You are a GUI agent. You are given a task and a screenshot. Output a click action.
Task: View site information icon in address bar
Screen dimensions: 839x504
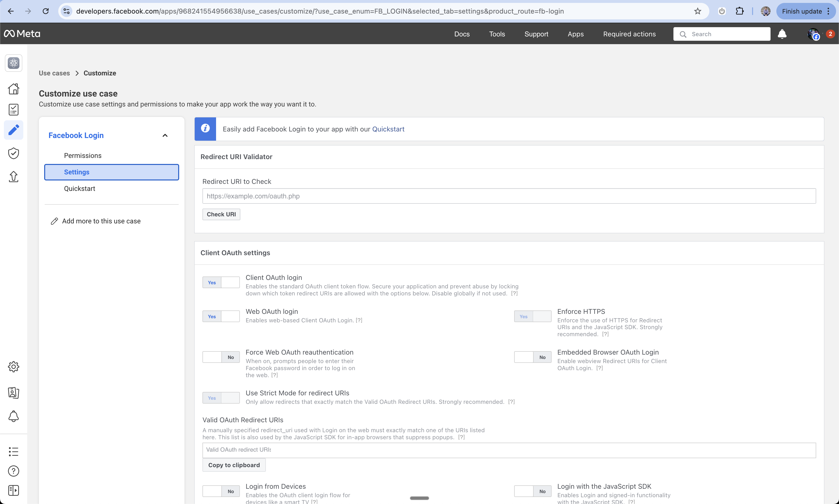[x=67, y=11]
